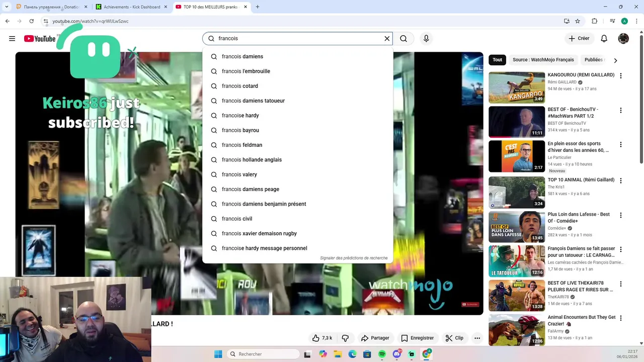Select the francois hollande anglais suggestion

(297, 160)
